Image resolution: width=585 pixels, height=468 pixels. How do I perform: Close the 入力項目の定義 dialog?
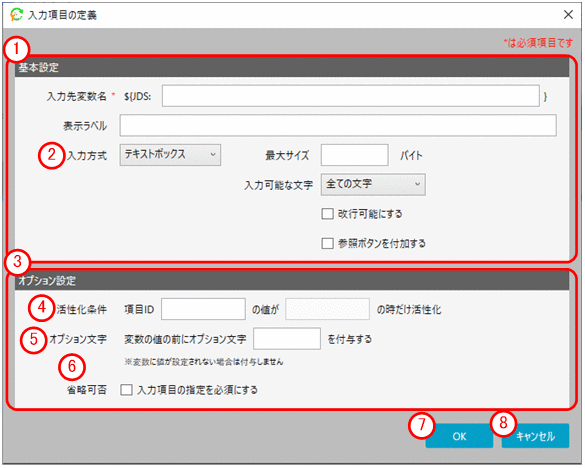coord(568,15)
